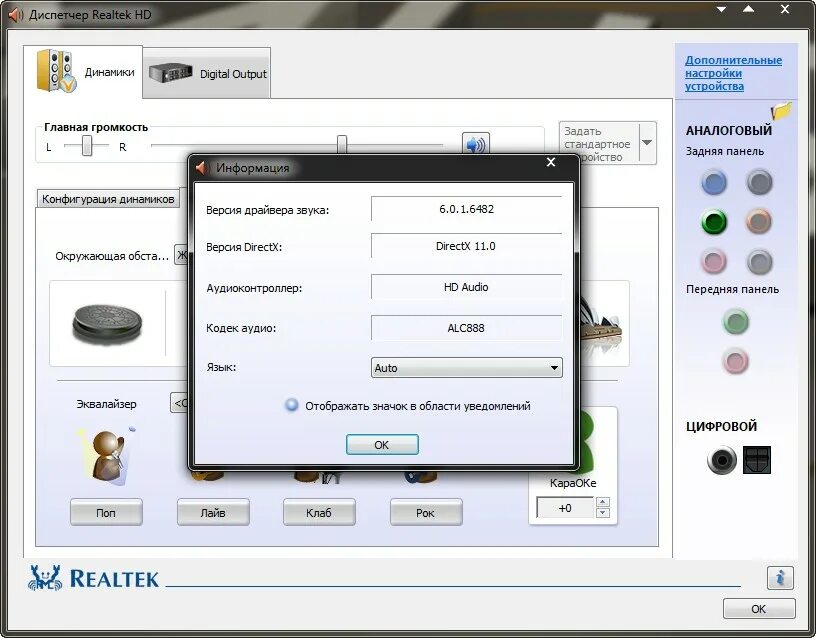
Task: Decrease the karaoke key with down arrow
Action: 603,513
